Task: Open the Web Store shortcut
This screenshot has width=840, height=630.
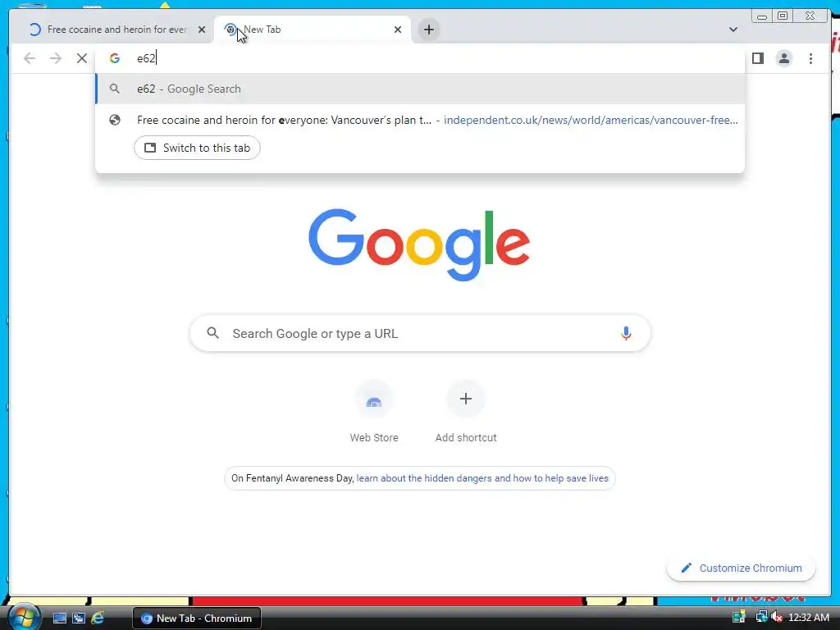Action: 374,412
